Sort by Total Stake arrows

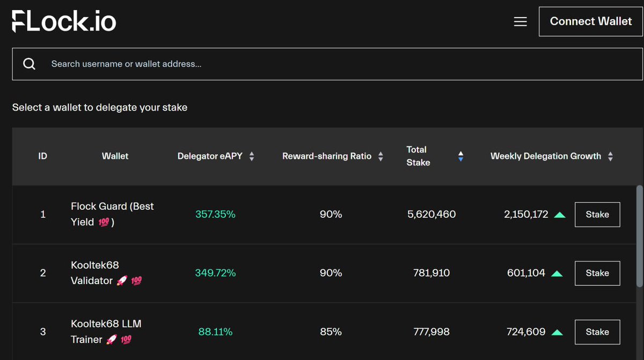(x=460, y=157)
